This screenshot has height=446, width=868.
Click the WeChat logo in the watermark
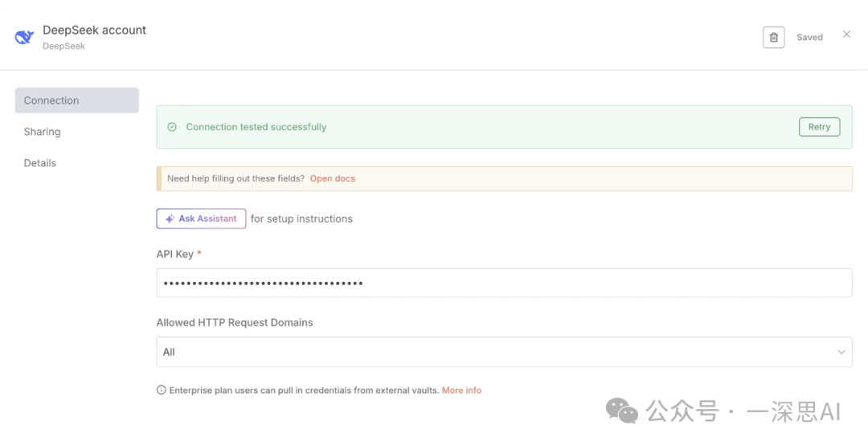[x=621, y=411]
